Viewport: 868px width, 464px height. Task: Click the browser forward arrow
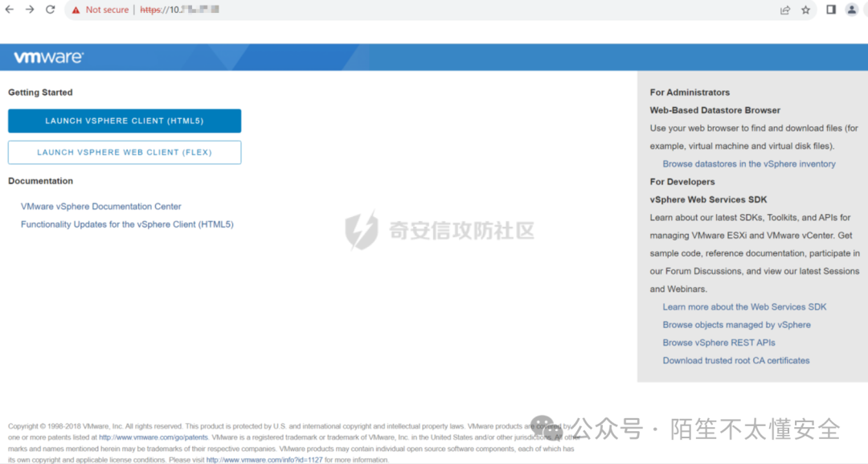pos(30,10)
